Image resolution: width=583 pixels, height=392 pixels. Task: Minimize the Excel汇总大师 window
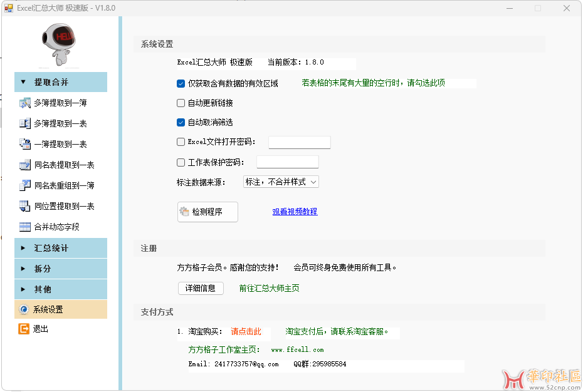click(510, 8)
